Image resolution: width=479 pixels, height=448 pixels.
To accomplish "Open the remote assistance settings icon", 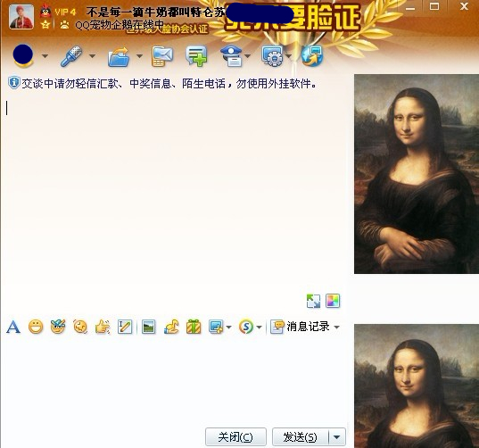I will click(x=272, y=56).
